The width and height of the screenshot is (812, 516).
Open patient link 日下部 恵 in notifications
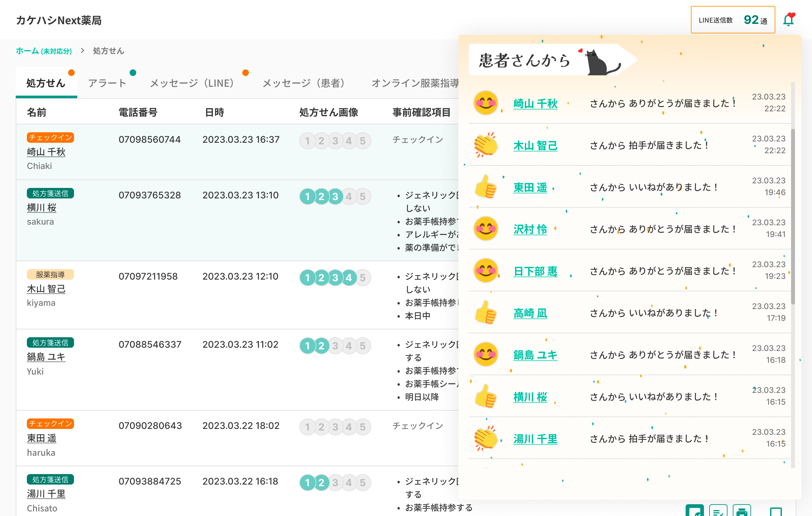(535, 271)
